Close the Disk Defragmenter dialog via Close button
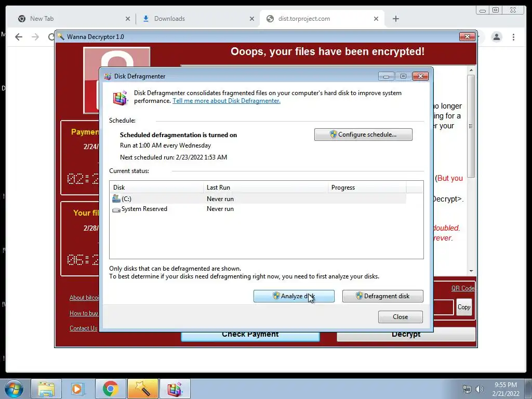Image resolution: width=532 pixels, height=399 pixels. click(401, 317)
